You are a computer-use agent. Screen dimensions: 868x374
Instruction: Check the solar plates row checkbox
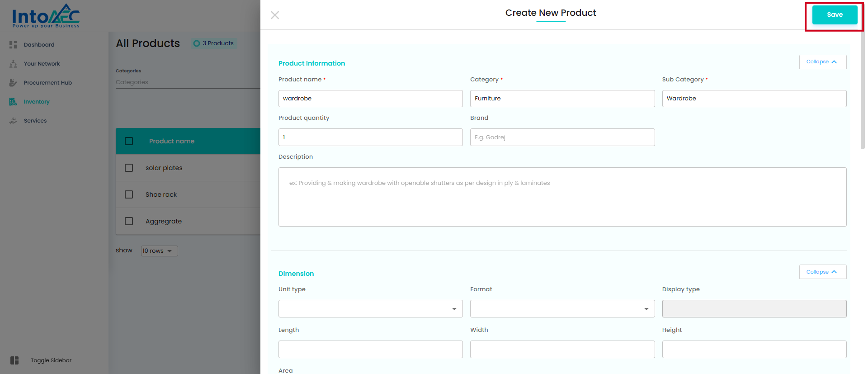(x=129, y=168)
